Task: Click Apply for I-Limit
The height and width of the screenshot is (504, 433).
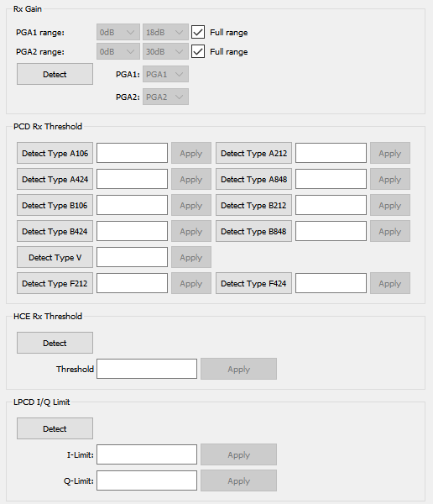Action: tap(238, 454)
